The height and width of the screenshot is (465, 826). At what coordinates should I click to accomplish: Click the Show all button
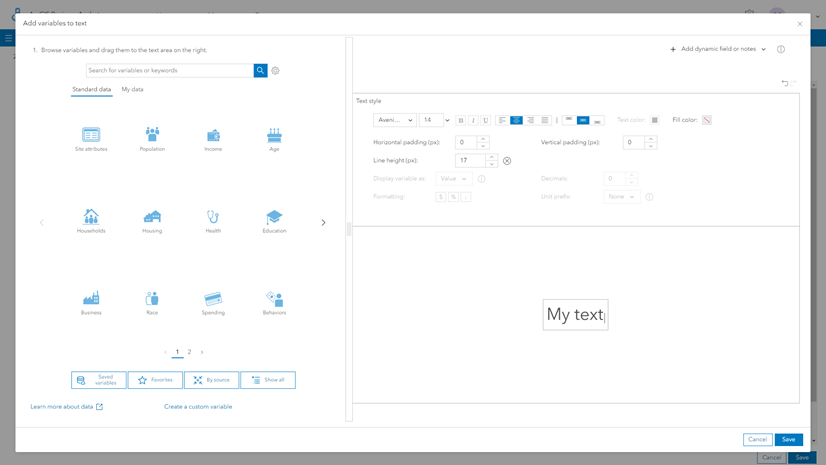pyautogui.click(x=268, y=380)
